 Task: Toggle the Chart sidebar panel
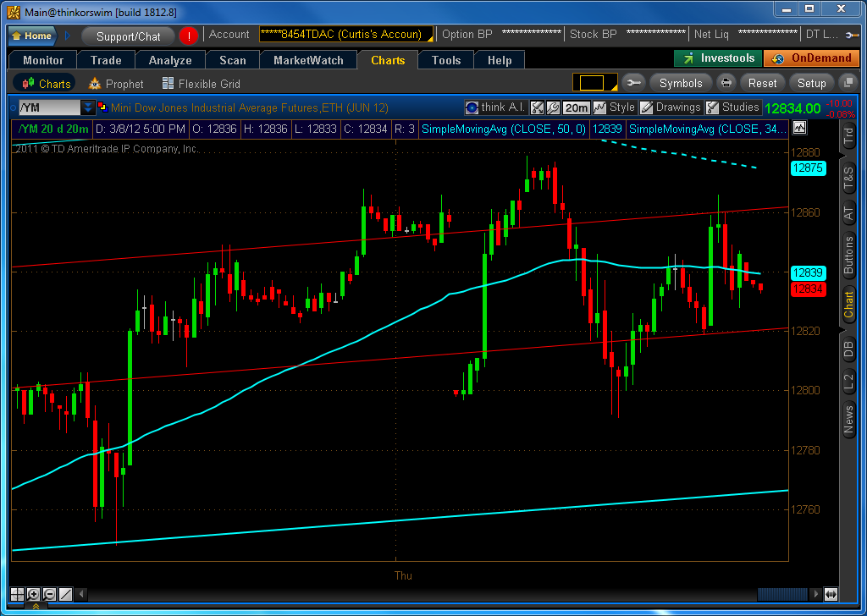point(848,305)
